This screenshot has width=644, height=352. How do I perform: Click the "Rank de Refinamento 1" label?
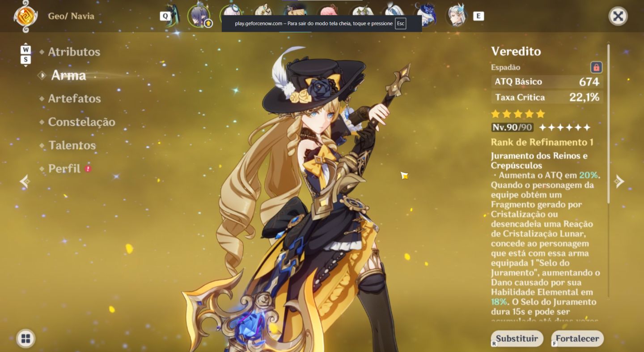coord(542,142)
